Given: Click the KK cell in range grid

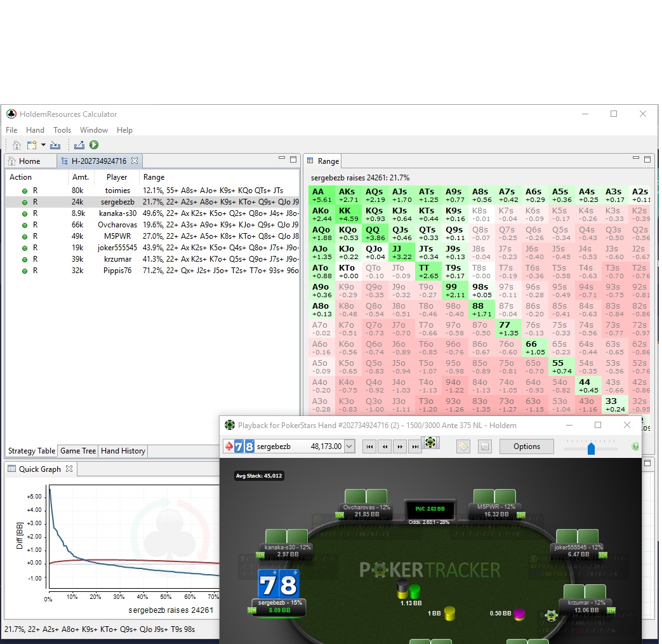Looking at the screenshot, I should [348, 214].
